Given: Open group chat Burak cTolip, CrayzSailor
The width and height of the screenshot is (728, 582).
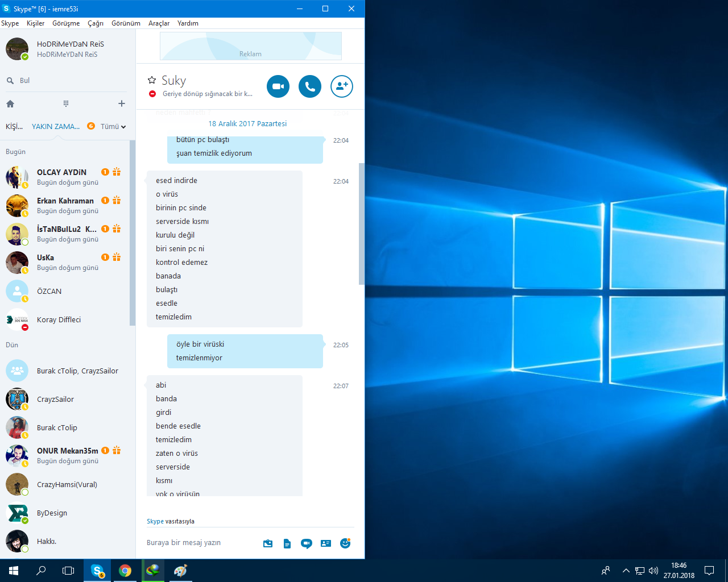Looking at the screenshot, I should click(x=65, y=371).
